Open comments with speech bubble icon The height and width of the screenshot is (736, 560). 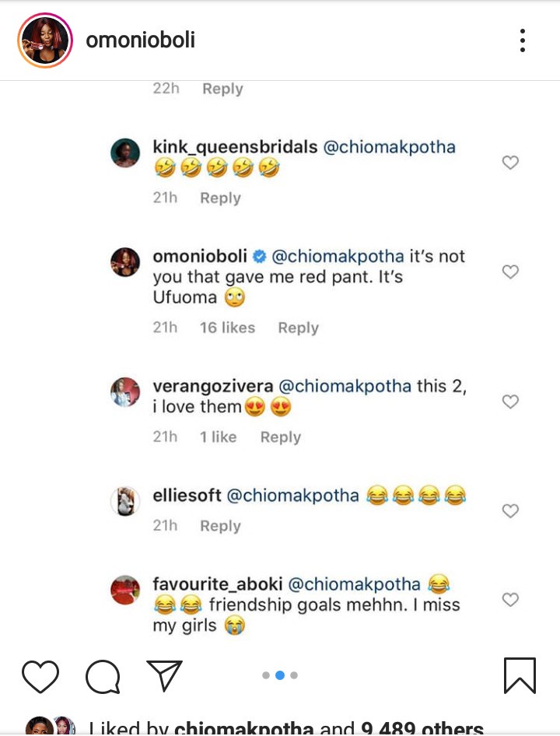tap(102, 675)
